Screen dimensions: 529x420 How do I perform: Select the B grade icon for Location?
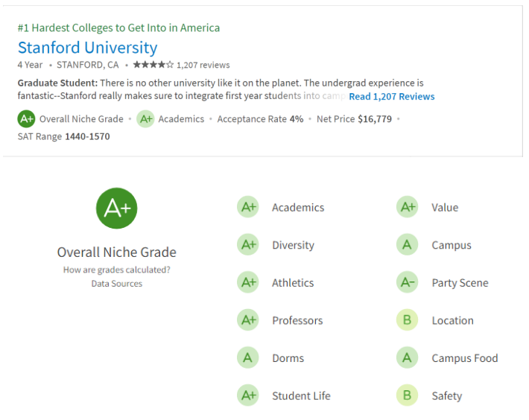(407, 320)
